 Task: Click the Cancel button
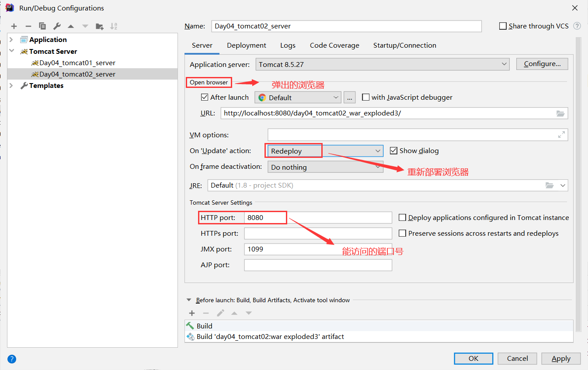pyautogui.click(x=518, y=359)
